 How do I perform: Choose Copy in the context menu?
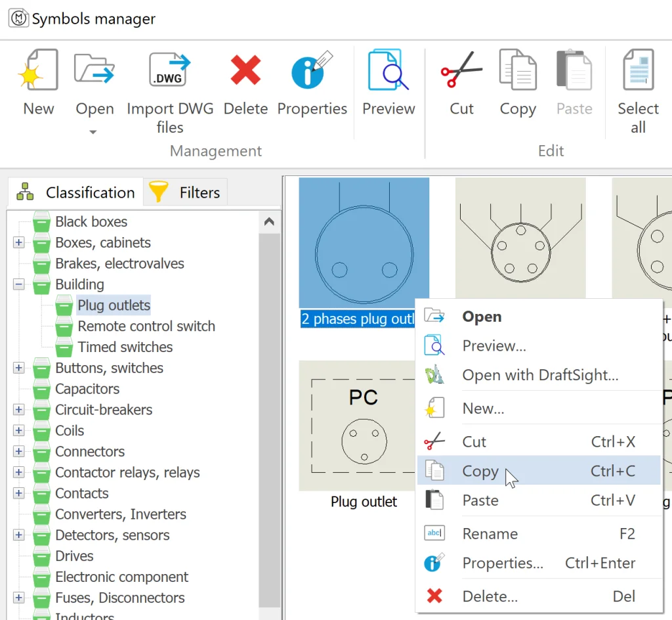480,471
